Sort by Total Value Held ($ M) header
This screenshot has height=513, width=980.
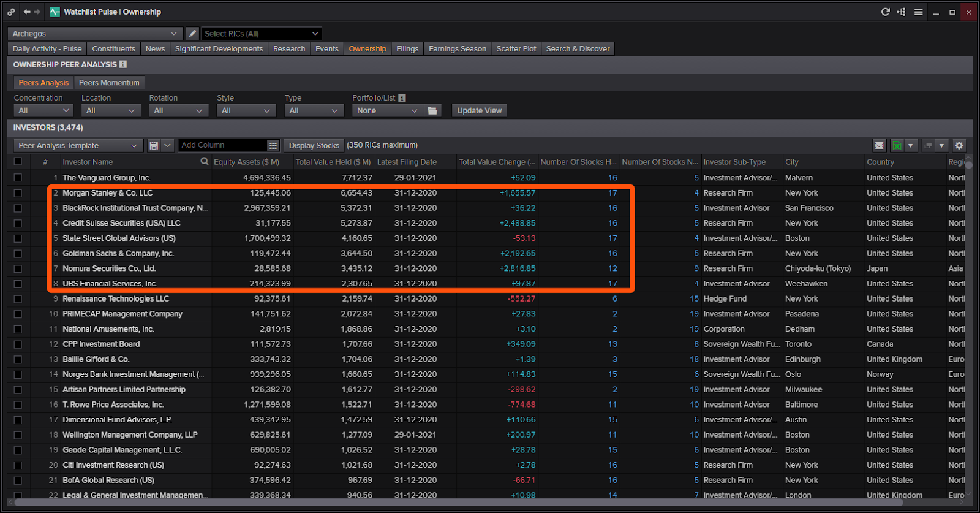[x=333, y=162]
